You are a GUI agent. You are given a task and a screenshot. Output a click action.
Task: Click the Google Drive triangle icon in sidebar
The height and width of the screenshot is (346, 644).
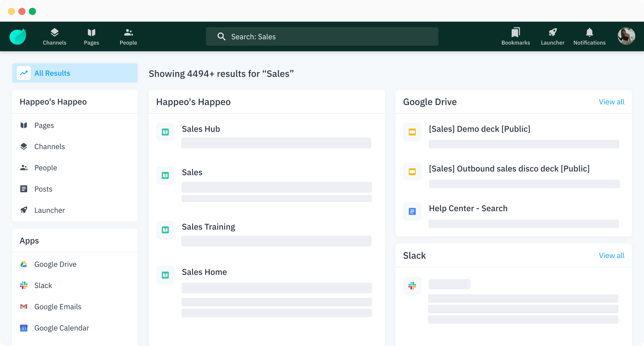click(x=24, y=264)
